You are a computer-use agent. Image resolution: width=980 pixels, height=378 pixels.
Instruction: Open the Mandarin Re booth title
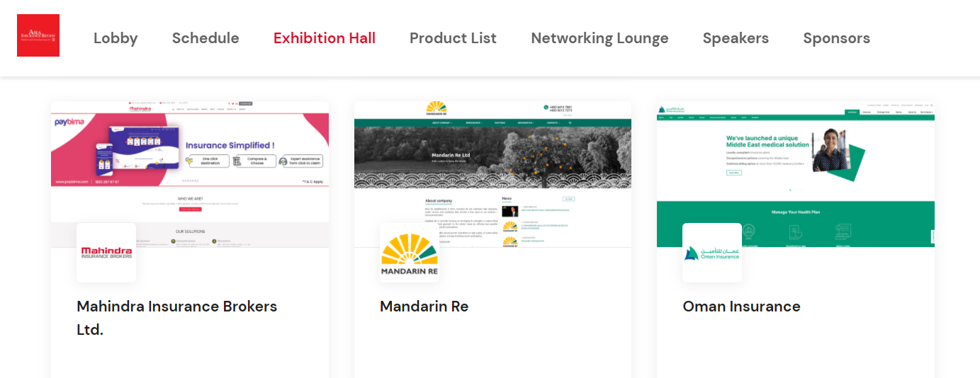[424, 307]
